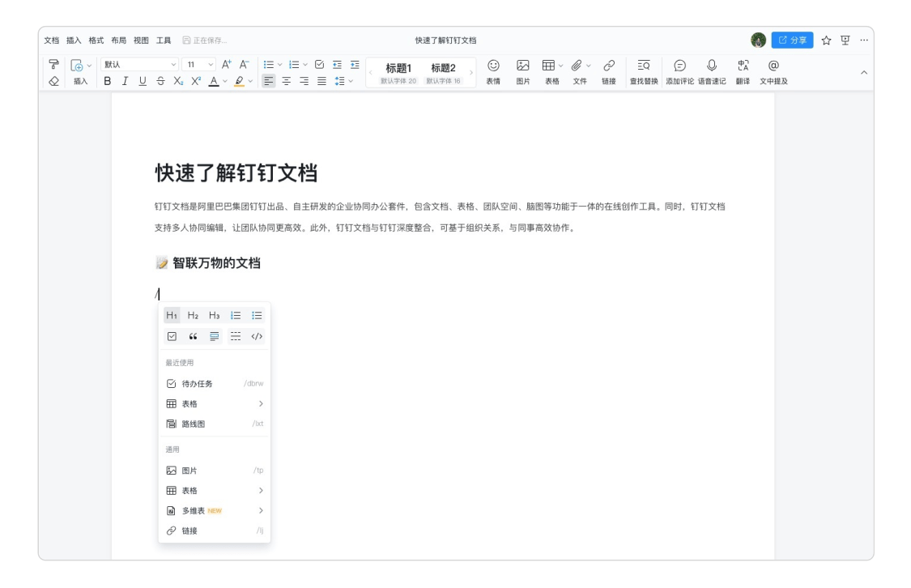911x588 pixels.
Task: Open the highlight color dropdown arrow
Action: (x=250, y=81)
